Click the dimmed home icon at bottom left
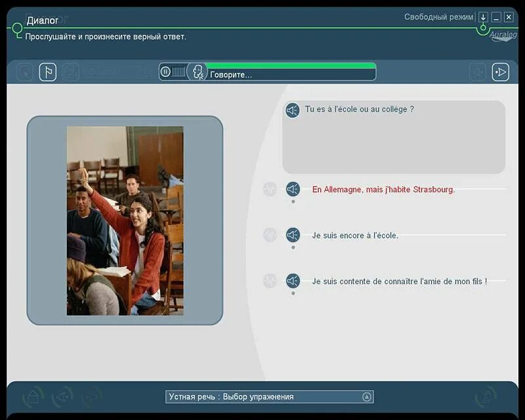The width and height of the screenshot is (525, 420). point(33,397)
